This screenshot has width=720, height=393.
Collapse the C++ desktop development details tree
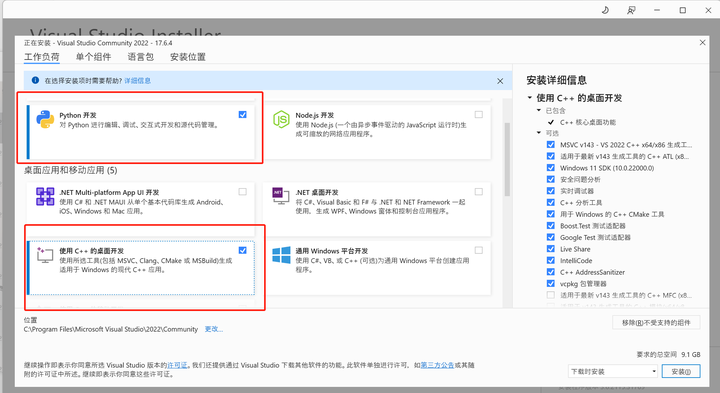529,98
